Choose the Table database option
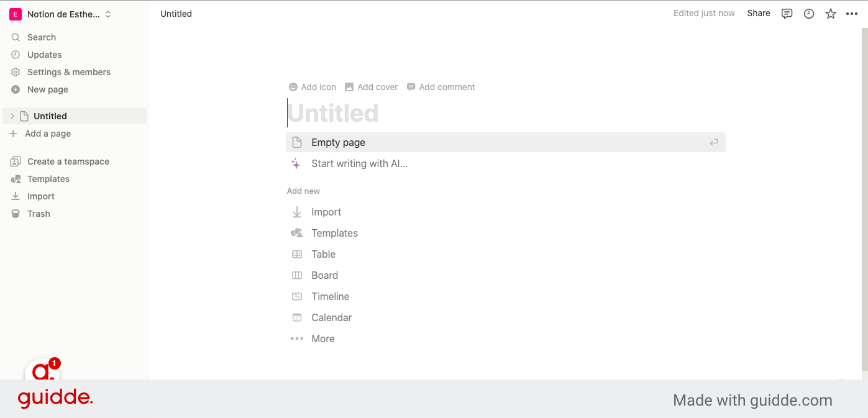Viewport: 868px width, 418px height. [323, 254]
